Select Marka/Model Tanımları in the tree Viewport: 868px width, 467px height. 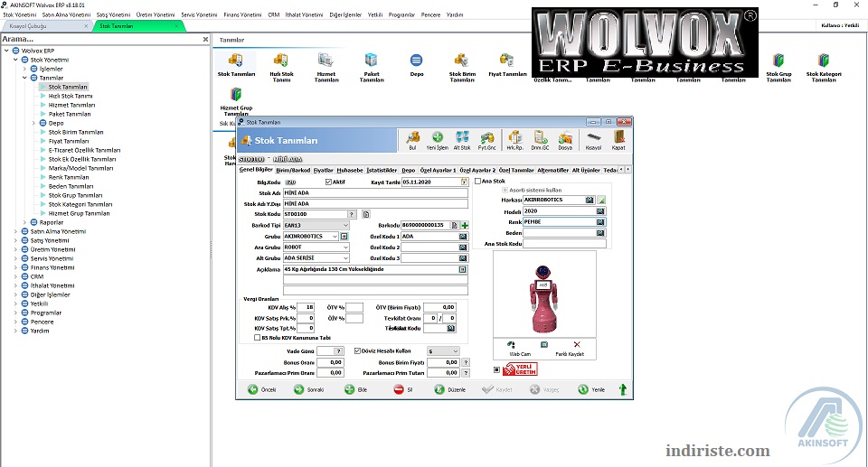pyautogui.click(x=80, y=168)
